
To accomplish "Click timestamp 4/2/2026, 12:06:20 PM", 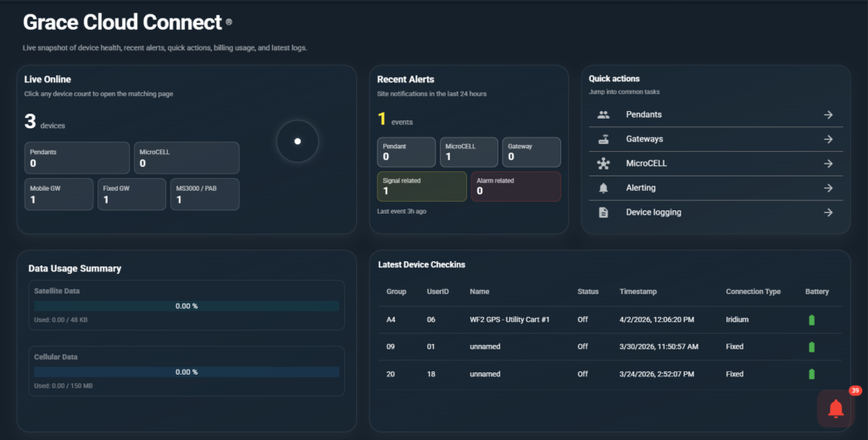I will (x=659, y=320).
